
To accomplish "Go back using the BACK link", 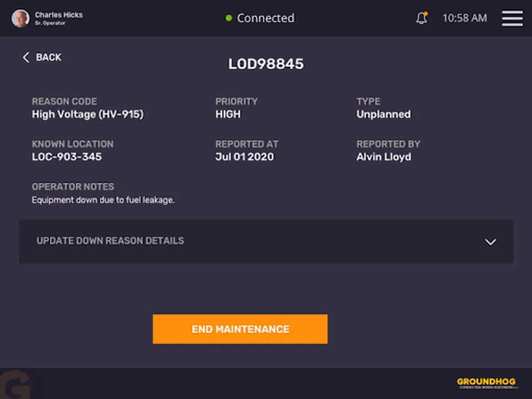I will pyautogui.click(x=42, y=57).
